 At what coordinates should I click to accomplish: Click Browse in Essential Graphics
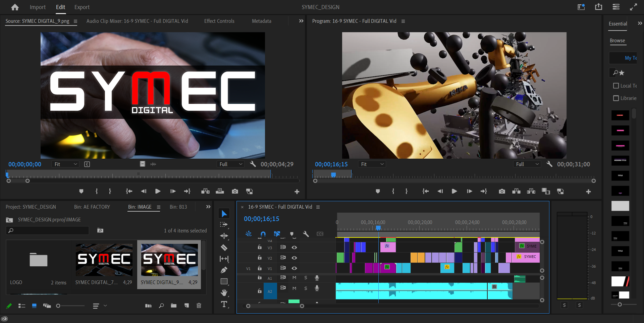(x=617, y=41)
